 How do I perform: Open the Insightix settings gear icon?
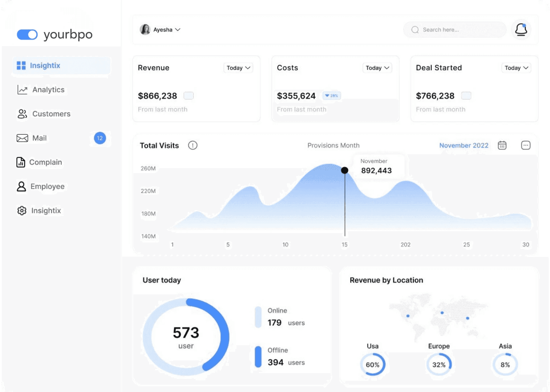click(x=22, y=211)
